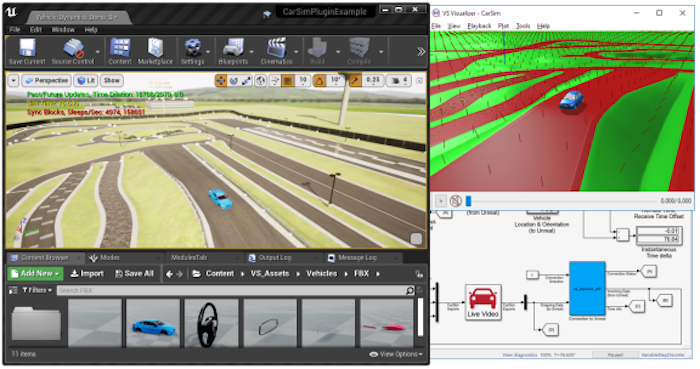
Task: Open viewport options dropdown arrow
Action: (14, 81)
